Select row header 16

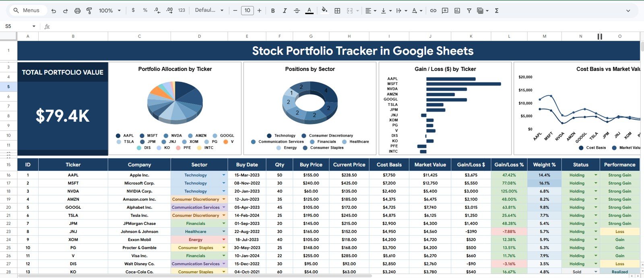point(8,175)
